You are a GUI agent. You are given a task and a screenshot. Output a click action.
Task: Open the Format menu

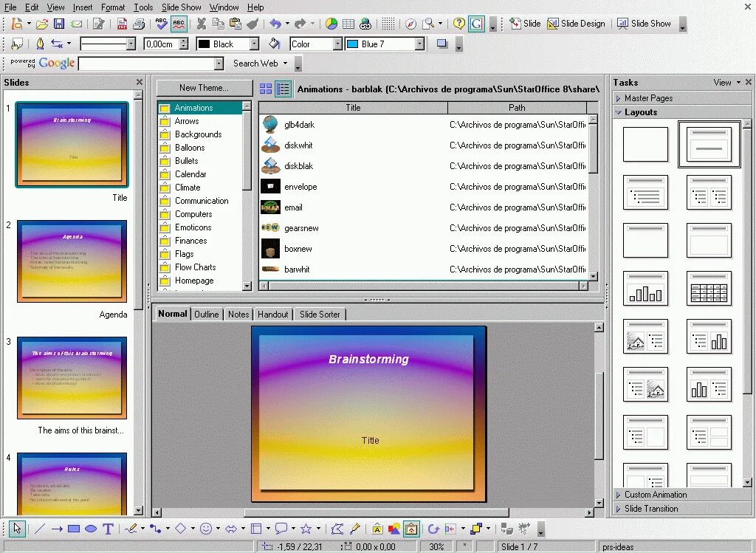click(x=113, y=7)
